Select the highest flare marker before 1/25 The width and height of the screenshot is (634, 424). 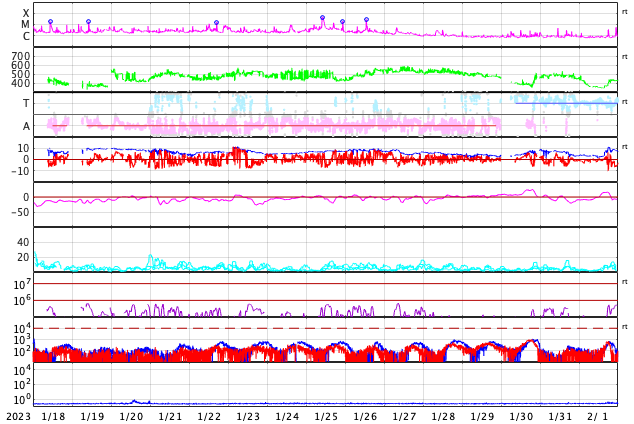(322, 17)
